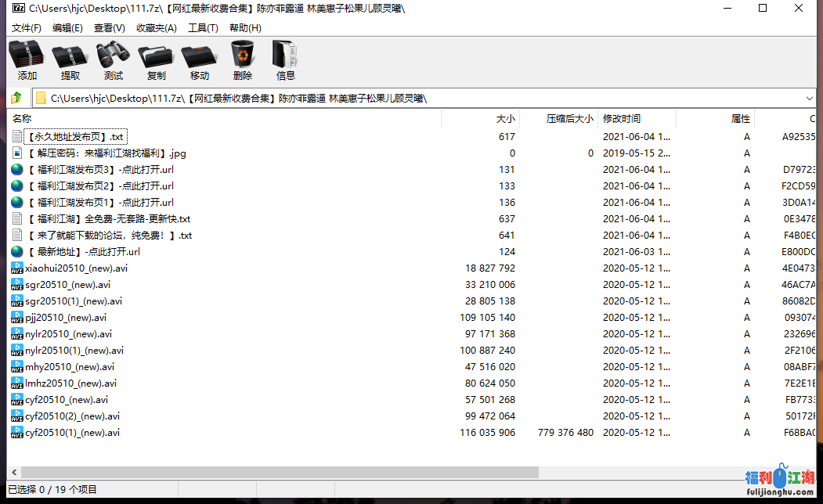Screen dimensions: 823x504
Task: Select the file pjj20510_(new).avi
Action: point(65,318)
